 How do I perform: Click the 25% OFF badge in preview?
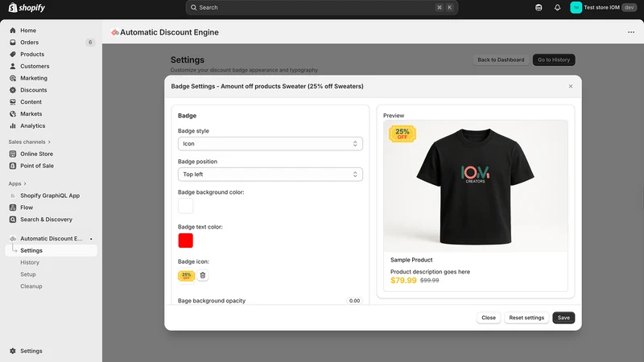coord(402,134)
